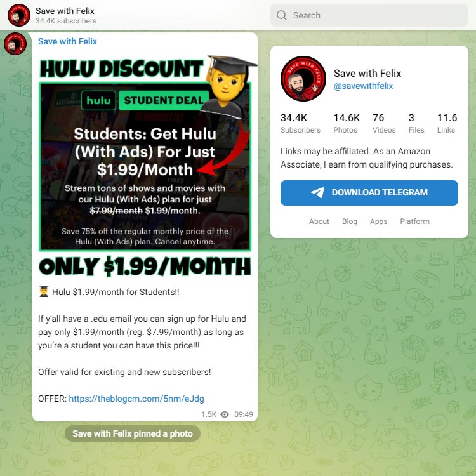Open the @savewithfelix username link
476x476 pixels.
pyautogui.click(x=363, y=86)
